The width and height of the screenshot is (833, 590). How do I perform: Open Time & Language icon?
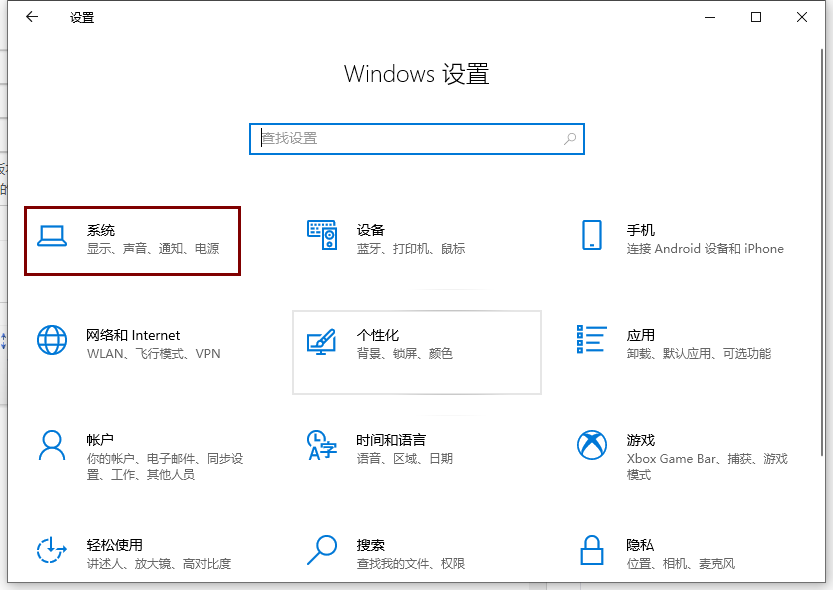pyautogui.click(x=321, y=446)
